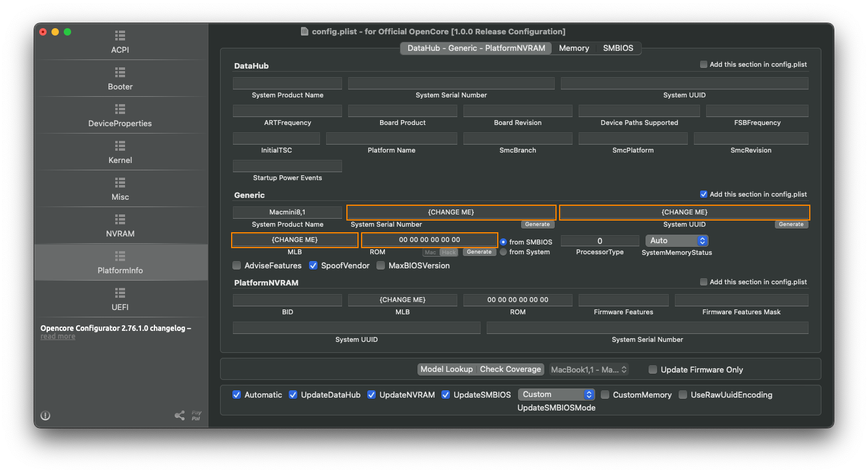This screenshot has height=473, width=868.
Task: Click Generate under System UUID
Action: tap(791, 224)
